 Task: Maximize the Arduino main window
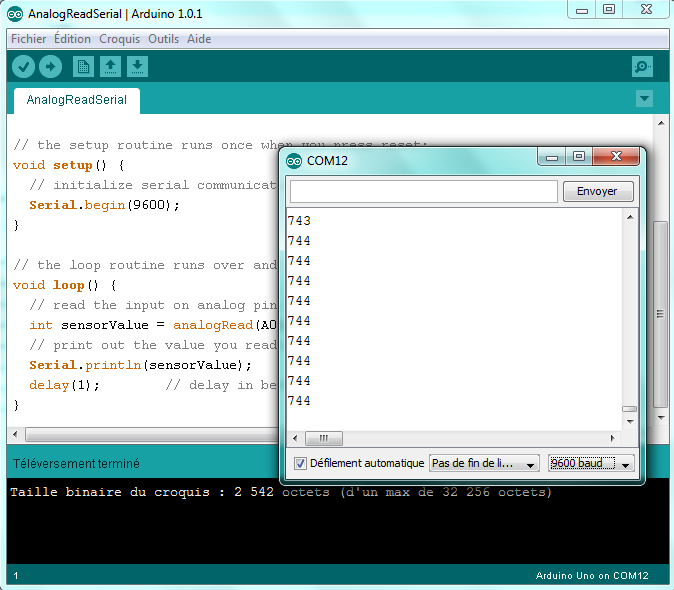[609, 9]
